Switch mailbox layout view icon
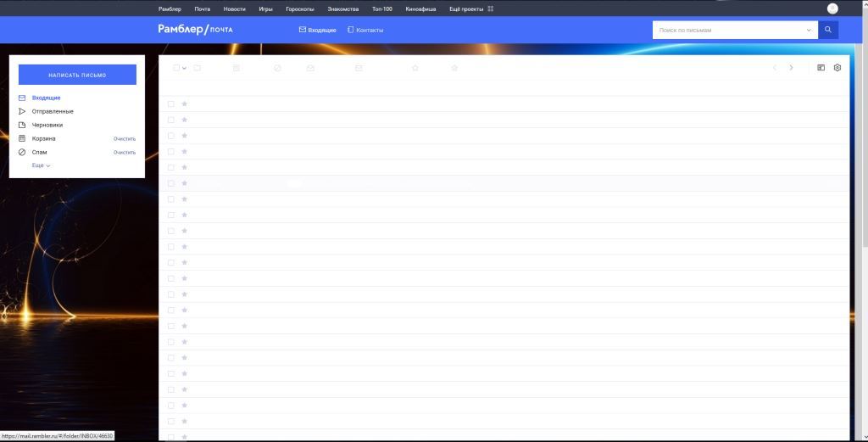 [x=821, y=68]
